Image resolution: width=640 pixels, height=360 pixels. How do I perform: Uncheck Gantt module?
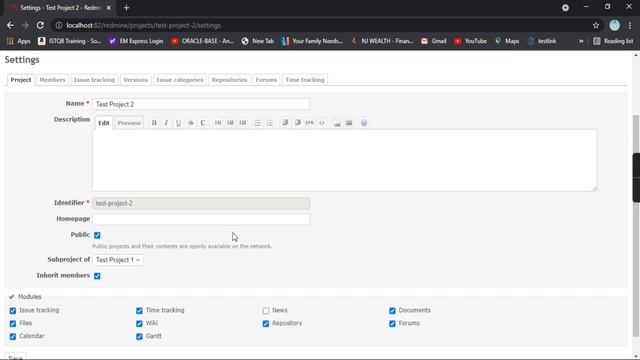139,337
